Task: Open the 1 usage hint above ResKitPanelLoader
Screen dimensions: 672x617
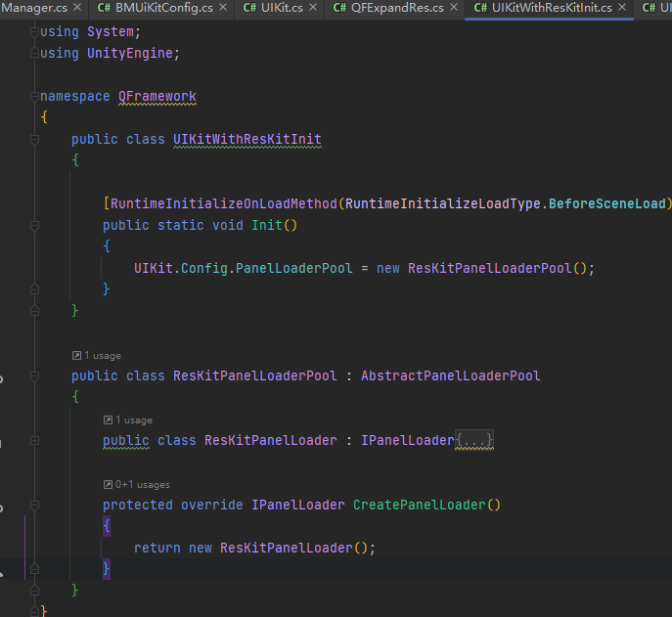Action: point(134,420)
